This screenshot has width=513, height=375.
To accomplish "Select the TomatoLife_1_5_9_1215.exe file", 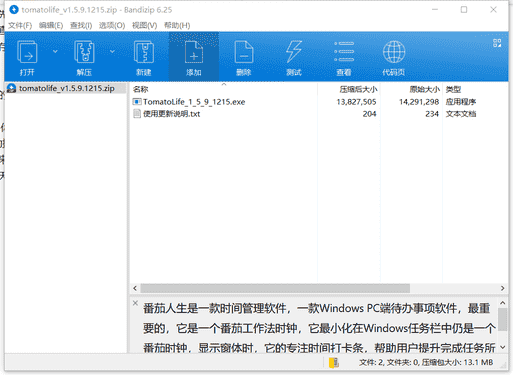I will coord(194,102).
